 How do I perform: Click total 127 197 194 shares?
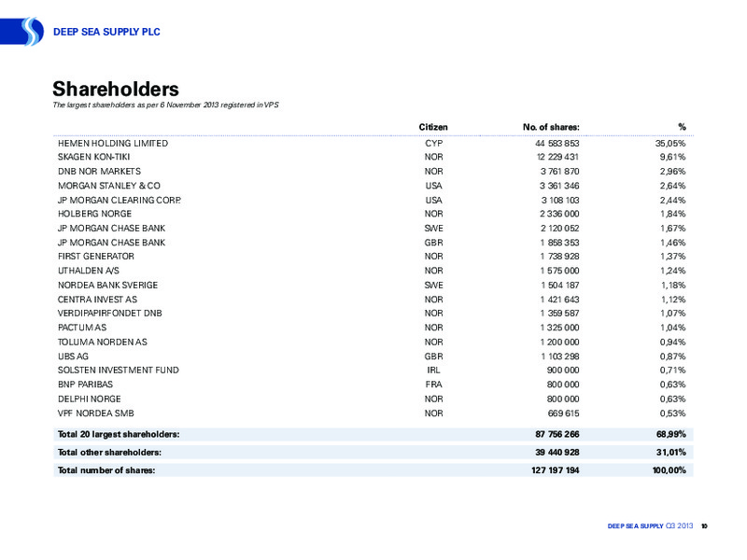(x=556, y=470)
